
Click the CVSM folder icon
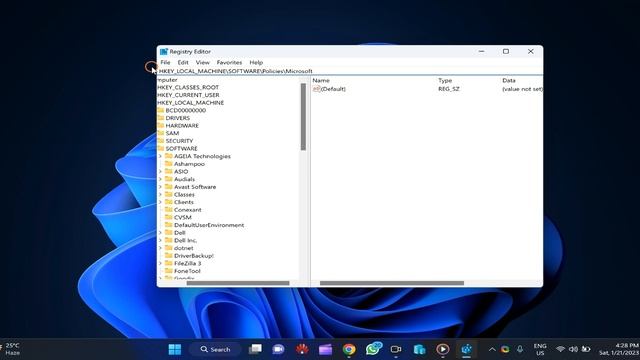pos(169,217)
